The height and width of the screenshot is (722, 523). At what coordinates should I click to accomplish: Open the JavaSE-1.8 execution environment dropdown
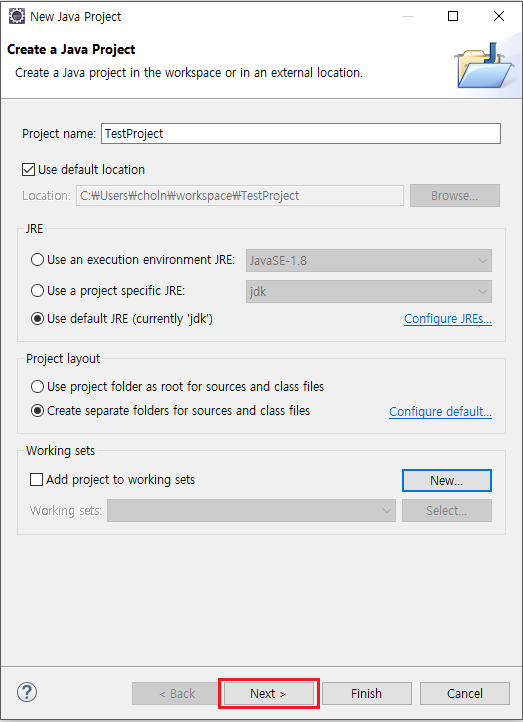[369, 261]
